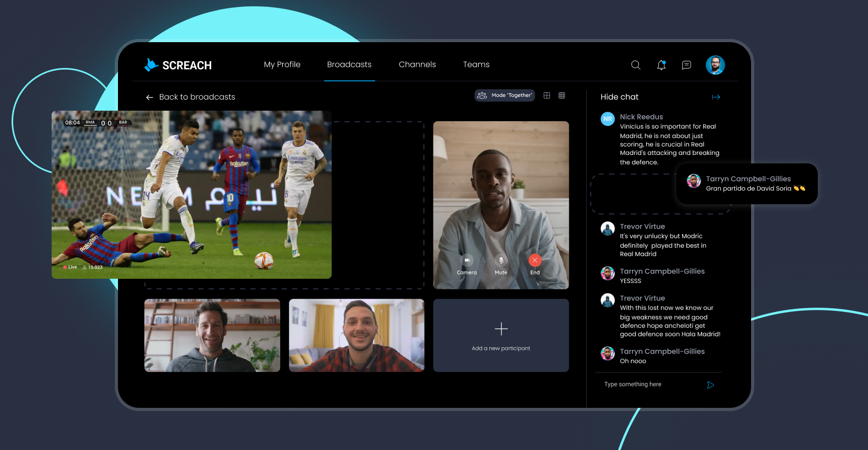
Task: Open notifications bell
Action: tap(662, 65)
